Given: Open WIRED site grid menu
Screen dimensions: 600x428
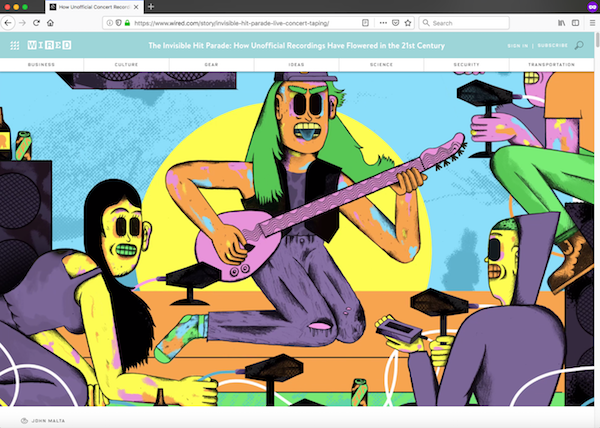Looking at the screenshot, I should 15,46.
